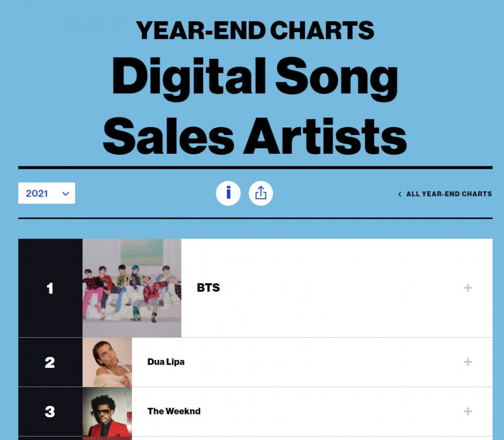
Task: Click the Digital Song Sales Artists title
Action: pyautogui.click(x=255, y=106)
